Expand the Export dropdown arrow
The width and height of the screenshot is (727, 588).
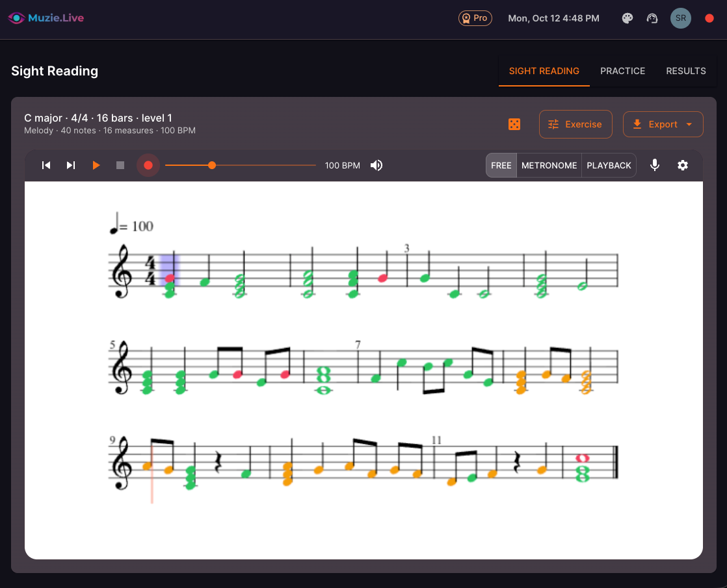pyautogui.click(x=689, y=124)
